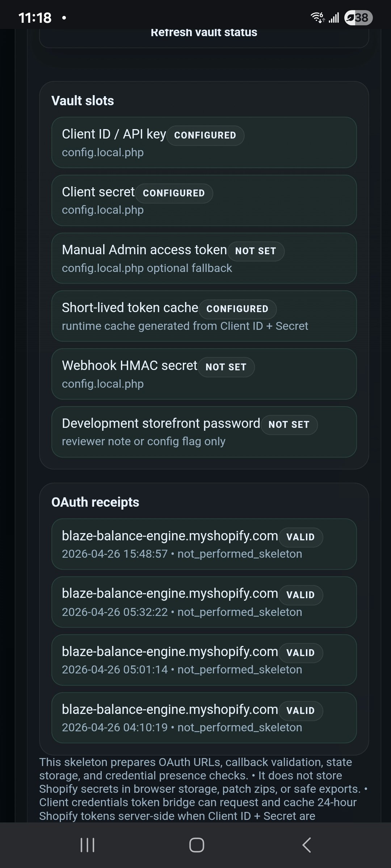Click the NOT SET badge on Webhook HMAC secret
391x868 pixels.
tap(226, 367)
